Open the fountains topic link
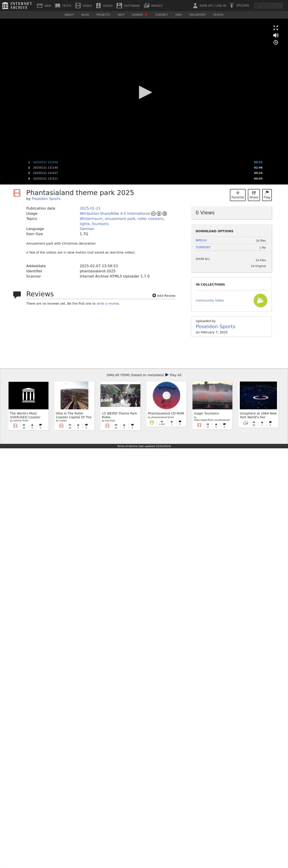This screenshot has height=868, width=288. tap(100, 224)
